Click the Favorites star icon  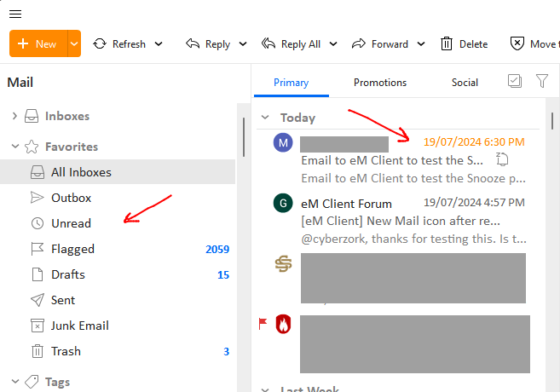click(x=32, y=147)
